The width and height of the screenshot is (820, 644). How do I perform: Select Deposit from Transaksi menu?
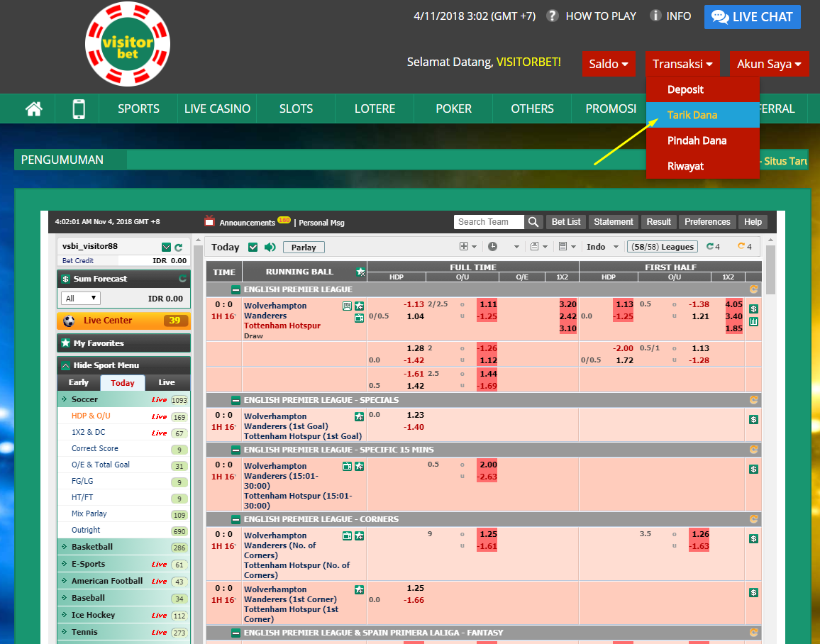(x=702, y=89)
